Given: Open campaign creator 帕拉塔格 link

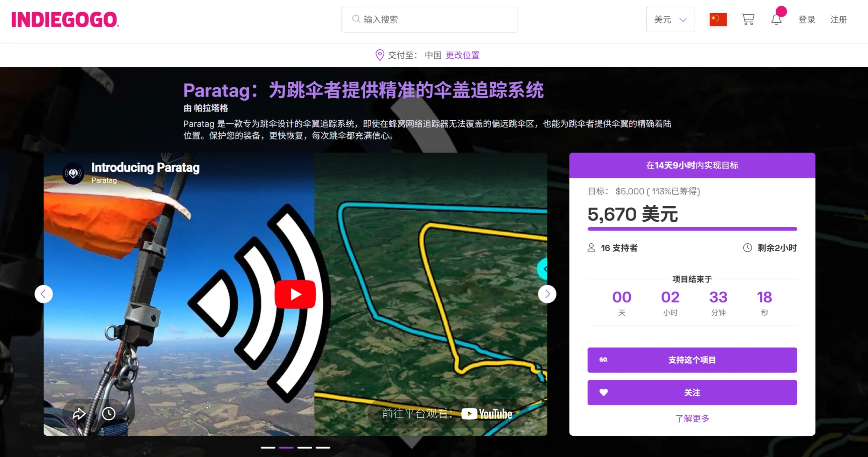Looking at the screenshot, I should pos(211,108).
